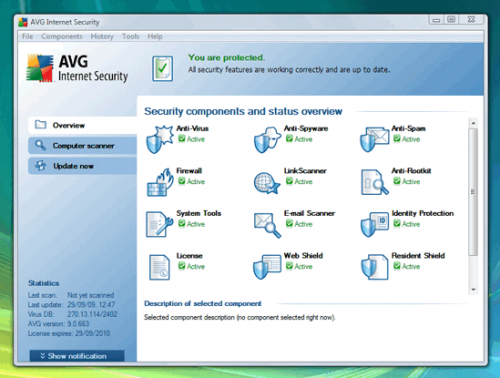Open the Anti-Spam component icon
The height and width of the screenshot is (378, 500).
point(375,139)
